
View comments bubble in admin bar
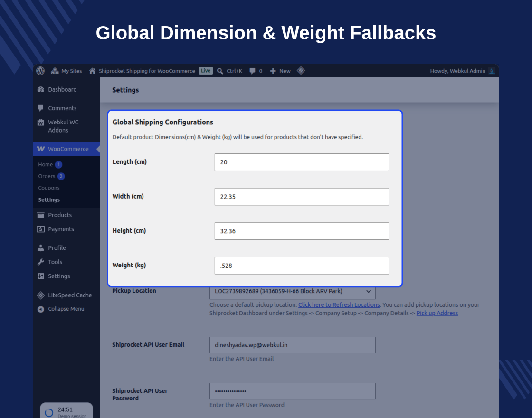[x=256, y=71]
